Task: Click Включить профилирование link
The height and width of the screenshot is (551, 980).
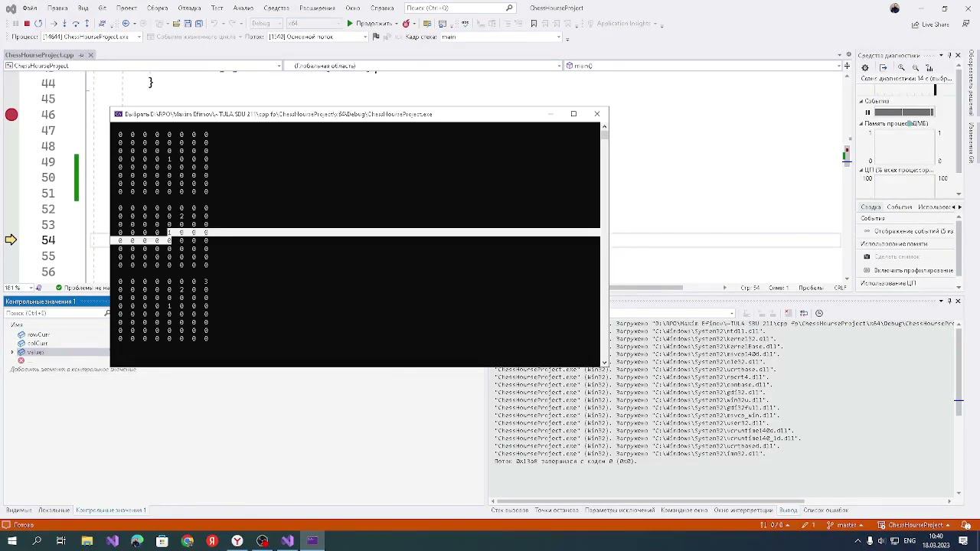Action: 913,270
